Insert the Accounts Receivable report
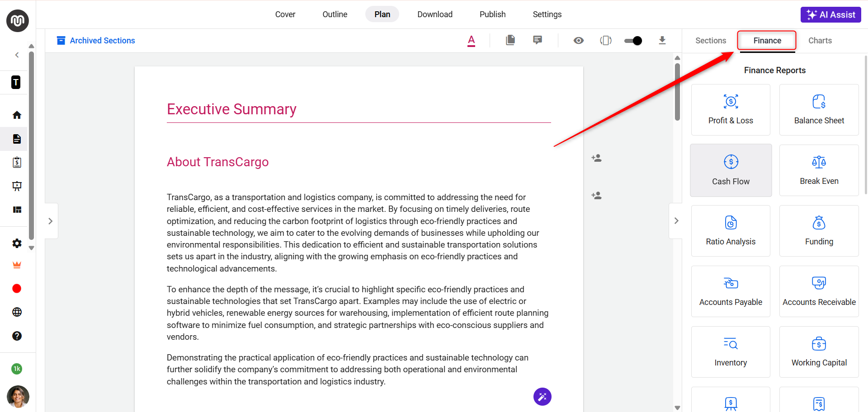 pyautogui.click(x=819, y=291)
